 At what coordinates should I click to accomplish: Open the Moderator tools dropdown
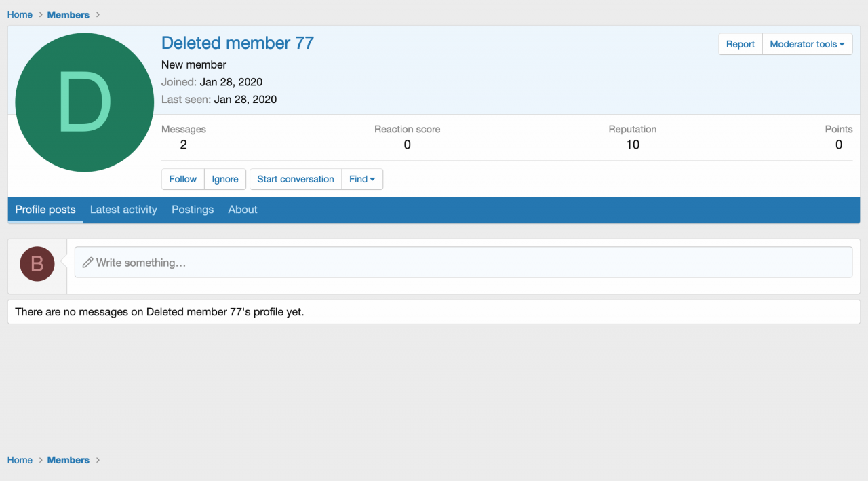807,44
